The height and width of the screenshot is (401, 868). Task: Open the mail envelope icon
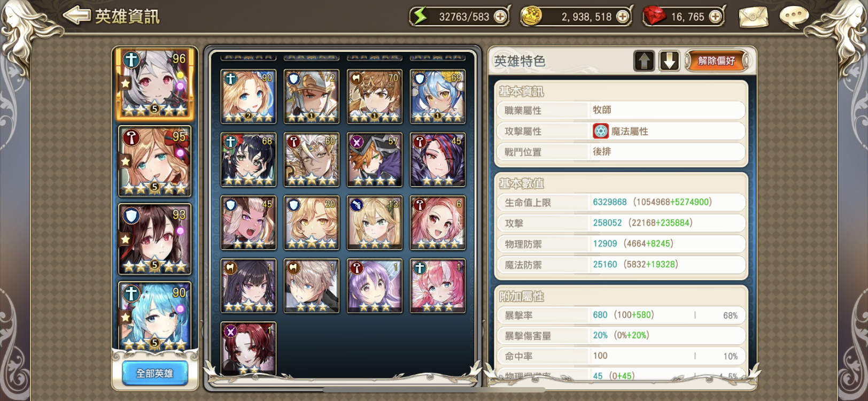[753, 17]
